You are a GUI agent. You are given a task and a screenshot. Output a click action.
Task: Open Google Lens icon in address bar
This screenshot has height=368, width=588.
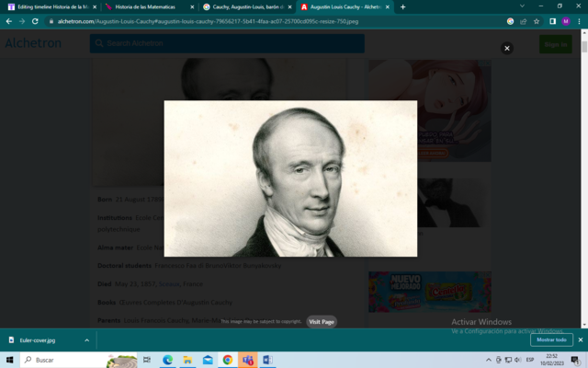[510, 21]
